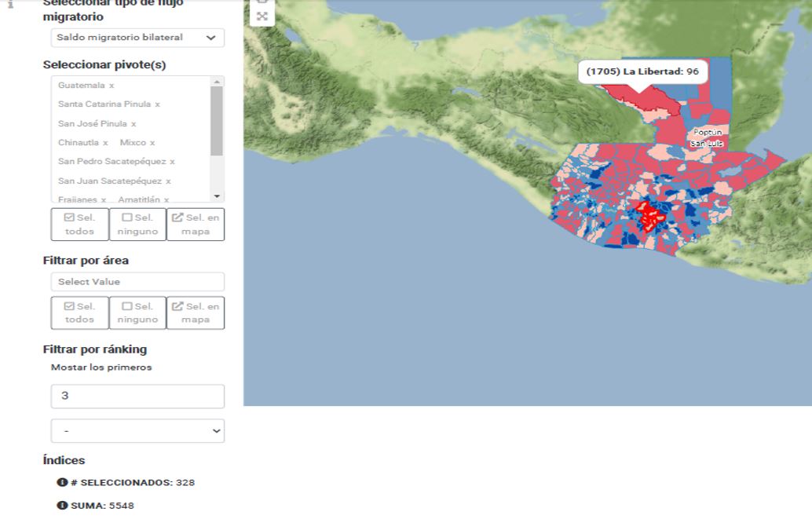Remove Mixco pivot tag
Viewport: 812px width, 519px height.
(152, 142)
